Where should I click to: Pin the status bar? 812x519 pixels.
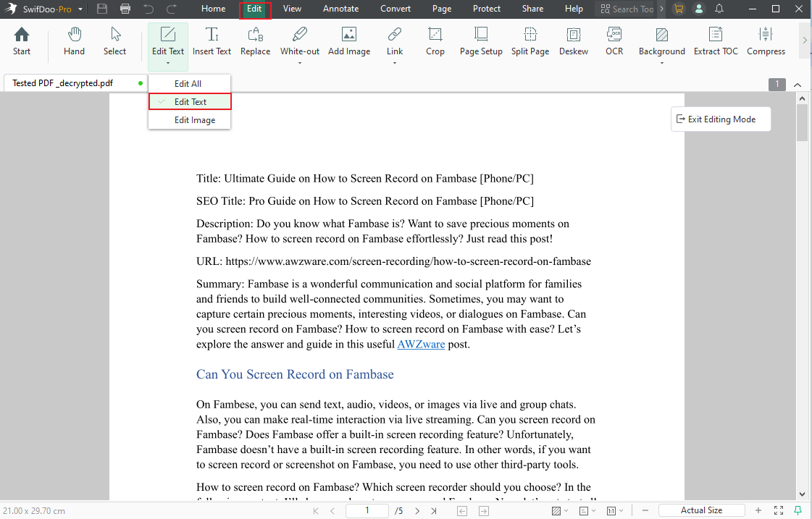click(798, 510)
